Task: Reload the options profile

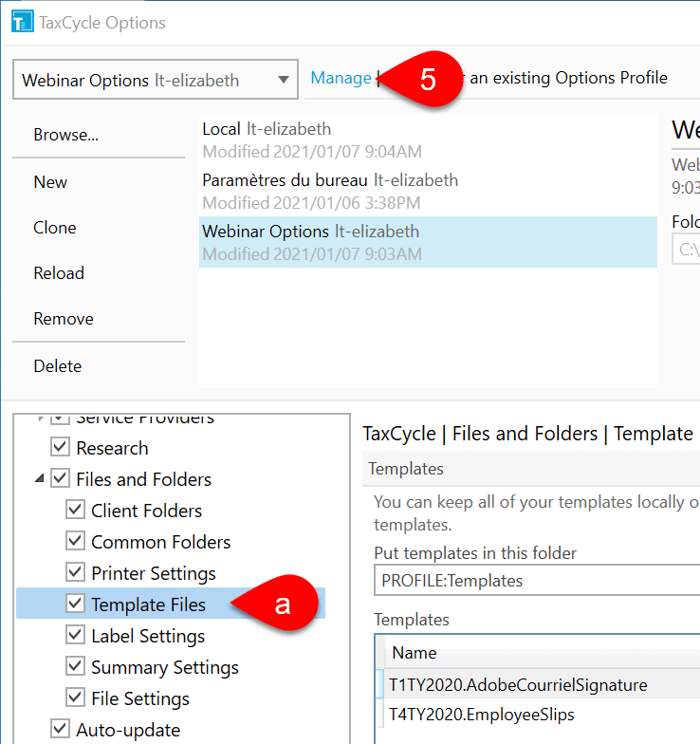Action: (59, 273)
